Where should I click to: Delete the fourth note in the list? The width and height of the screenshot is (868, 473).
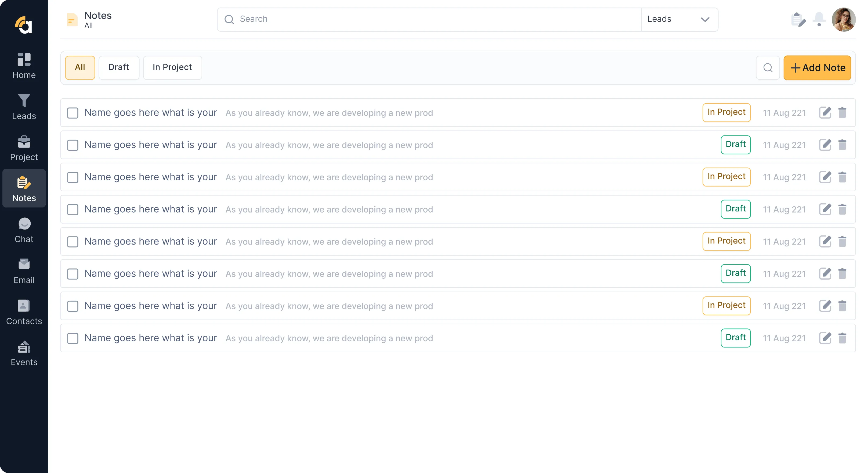[x=842, y=209]
